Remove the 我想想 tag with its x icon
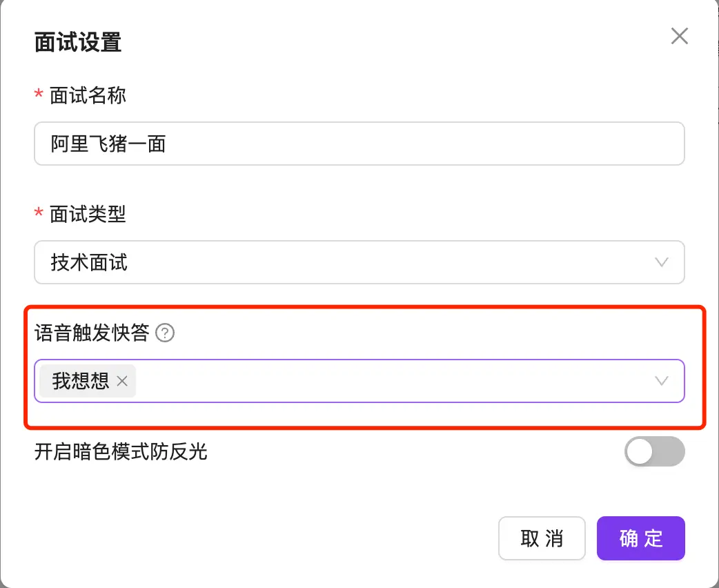719x588 pixels. tap(122, 381)
